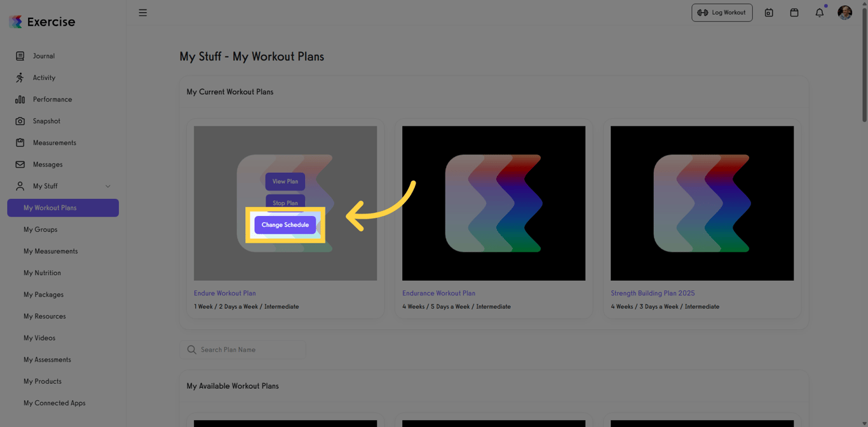
Task: Open My Videos submenu item
Action: click(39, 337)
